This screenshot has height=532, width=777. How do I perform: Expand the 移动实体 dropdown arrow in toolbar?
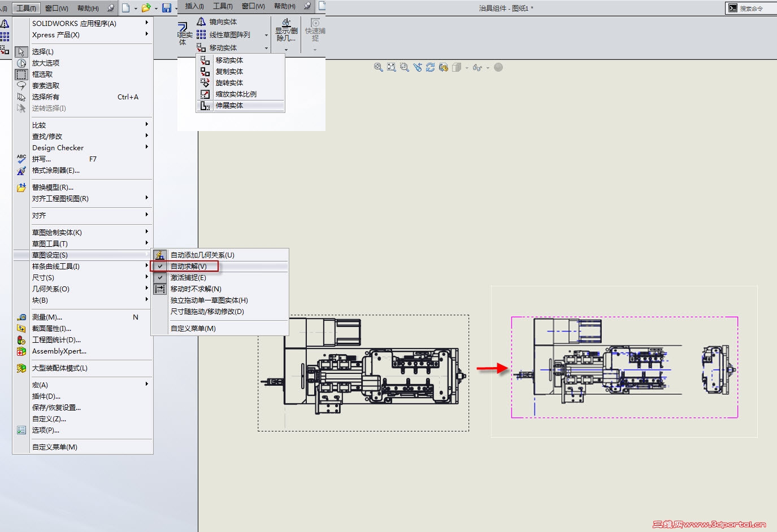click(x=266, y=48)
